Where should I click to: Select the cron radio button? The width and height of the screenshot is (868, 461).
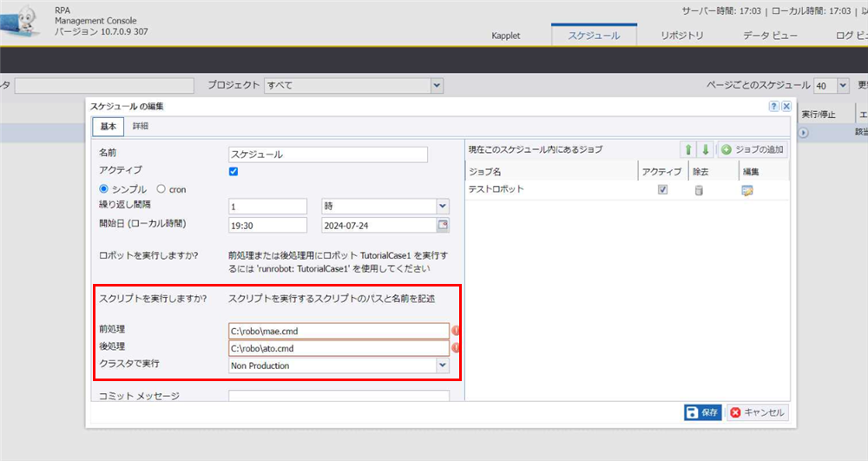tap(161, 188)
